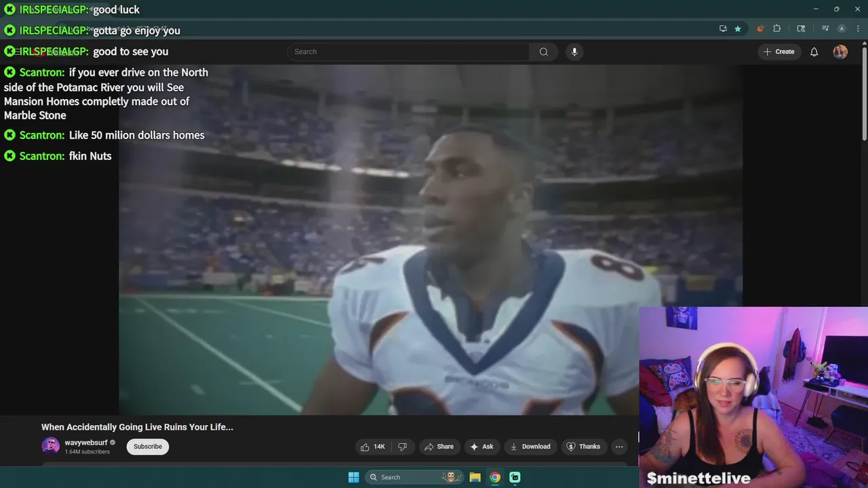Open the orange extension icon in Chrome toolbar
The image size is (868, 488).
click(760, 28)
